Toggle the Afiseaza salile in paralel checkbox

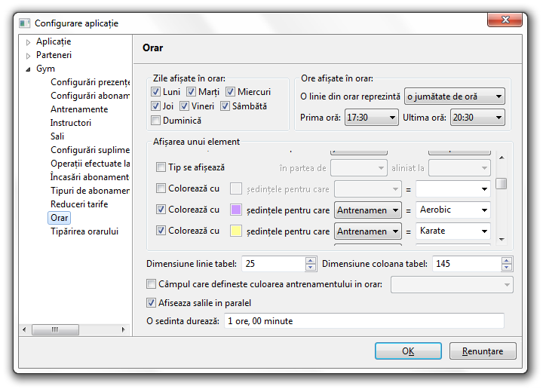coord(152,303)
